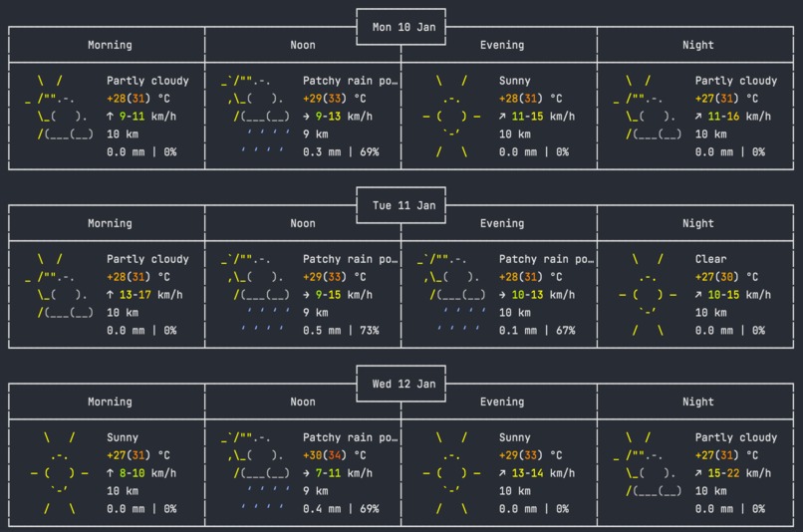The image size is (803, 532).
Task: Click the '8-10 km/h' wind speed value
Action: coord(147,473)
